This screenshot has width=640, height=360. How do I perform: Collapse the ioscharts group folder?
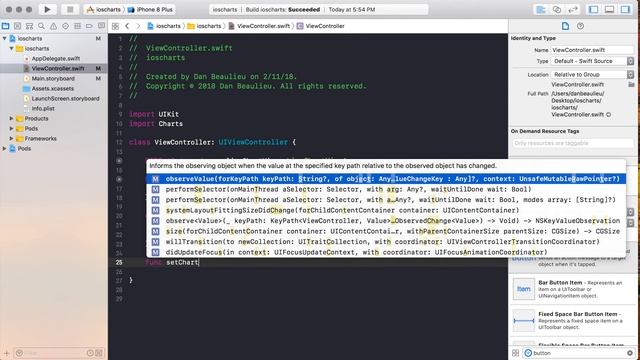tap(11, 49)
